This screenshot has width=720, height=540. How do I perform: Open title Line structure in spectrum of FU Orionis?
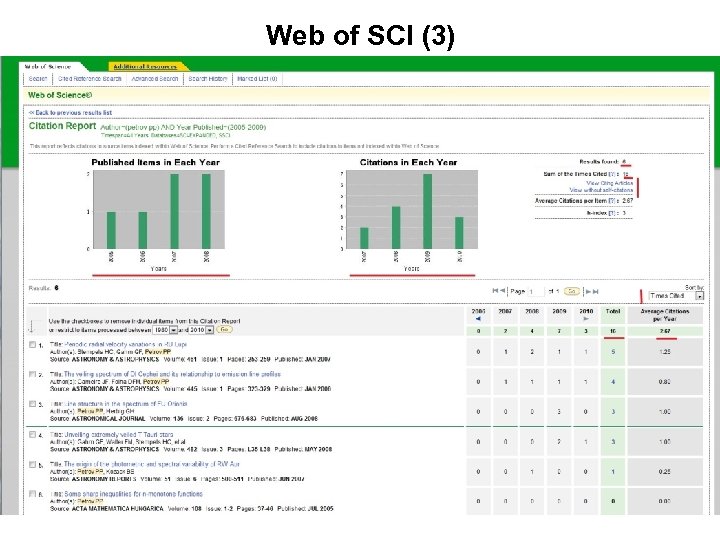(125, 404)
